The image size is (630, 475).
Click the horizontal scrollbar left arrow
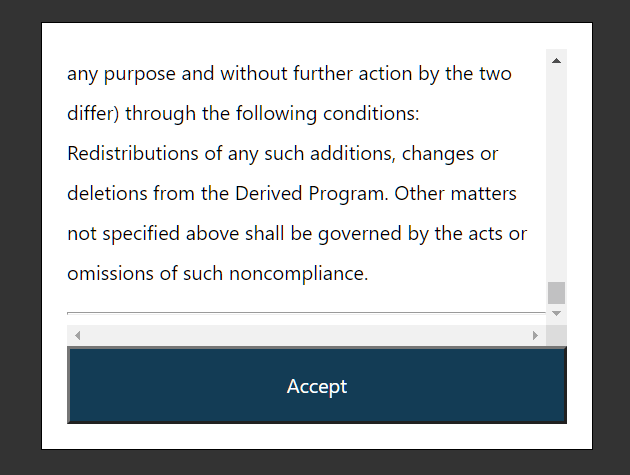click(78, 335)
